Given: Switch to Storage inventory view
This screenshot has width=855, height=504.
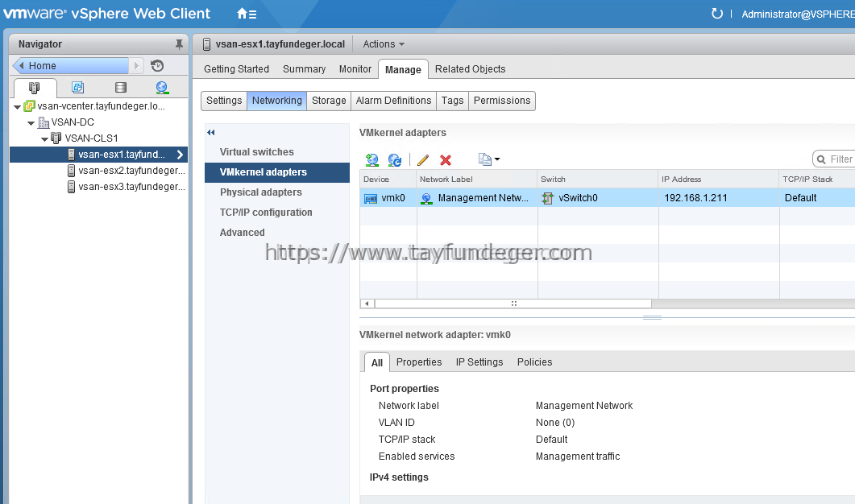Looking at the screenshot, I should coord(121,87).
